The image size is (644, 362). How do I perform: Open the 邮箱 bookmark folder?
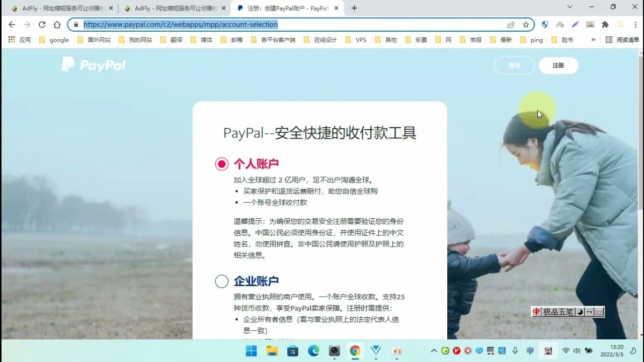pos(232,40)
